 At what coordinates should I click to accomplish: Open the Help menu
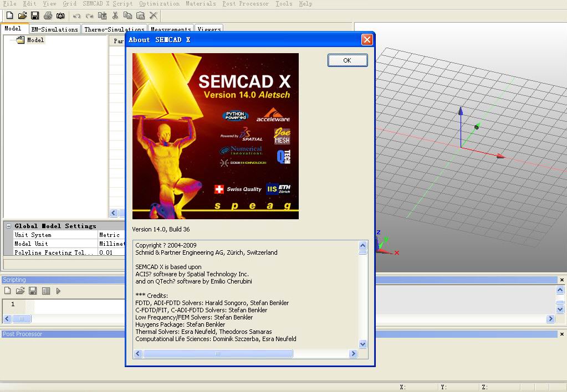click(x=305, y=4)
